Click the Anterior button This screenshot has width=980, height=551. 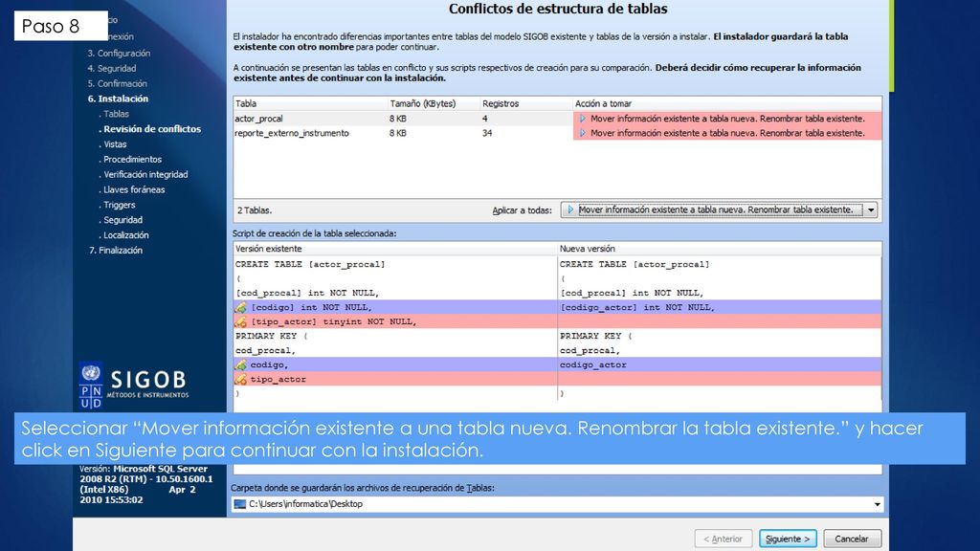tap(723, 539)
